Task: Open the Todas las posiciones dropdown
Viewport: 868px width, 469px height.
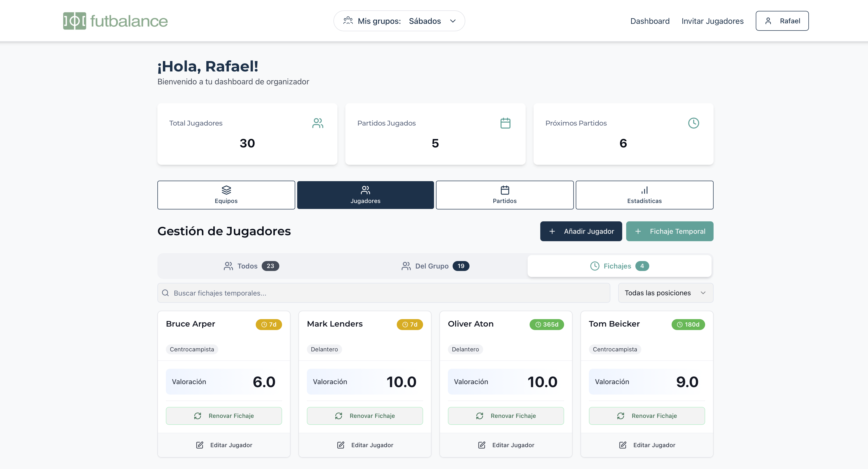Action: pyautogui.click(x=665, y=293)
